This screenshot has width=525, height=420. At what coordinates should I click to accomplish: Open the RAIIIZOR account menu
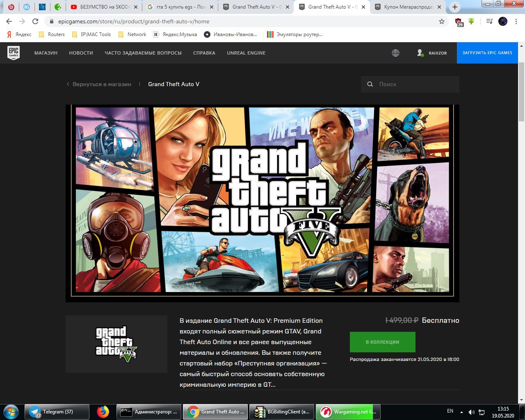point(432,53)
